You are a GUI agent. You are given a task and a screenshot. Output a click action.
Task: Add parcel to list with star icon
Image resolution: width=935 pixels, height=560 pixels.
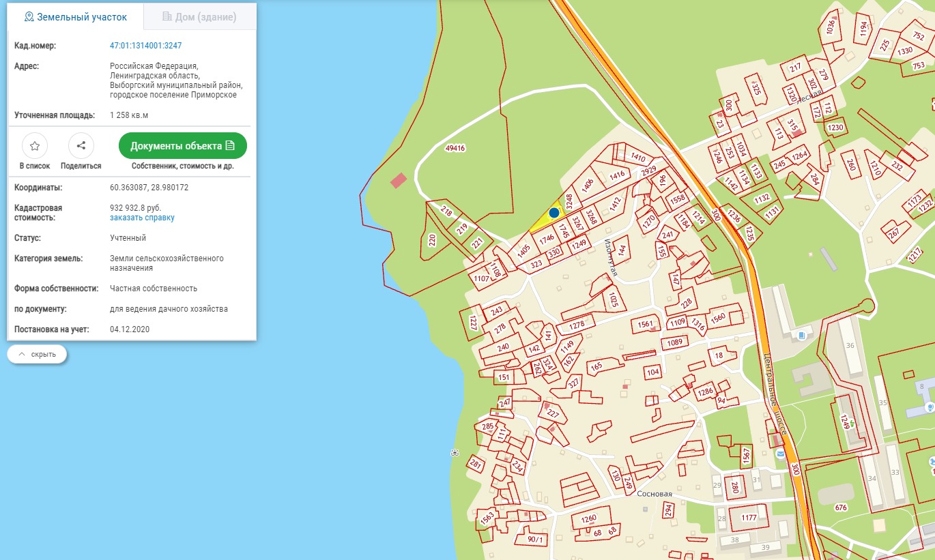click(35, 145)
